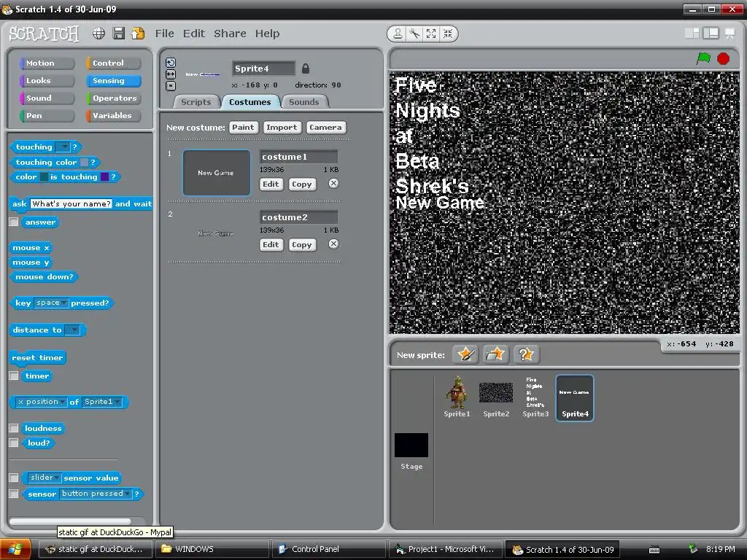Open the distance to dropdown

(72, 330)
